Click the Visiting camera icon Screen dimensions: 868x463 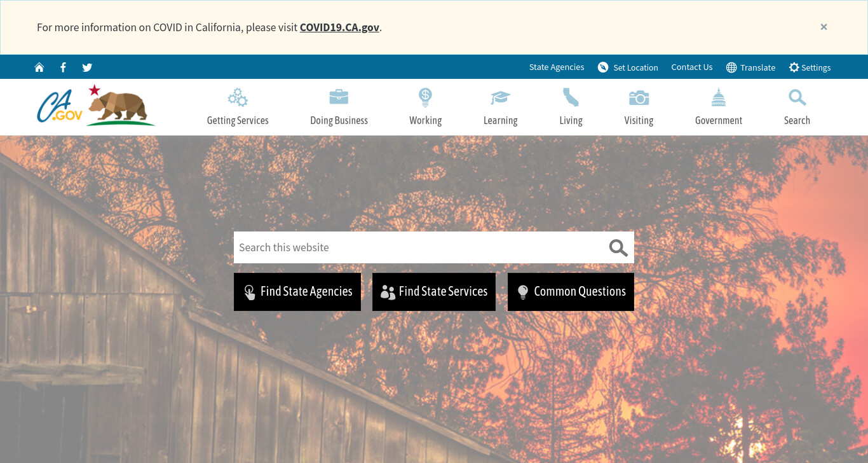[639, 97]
